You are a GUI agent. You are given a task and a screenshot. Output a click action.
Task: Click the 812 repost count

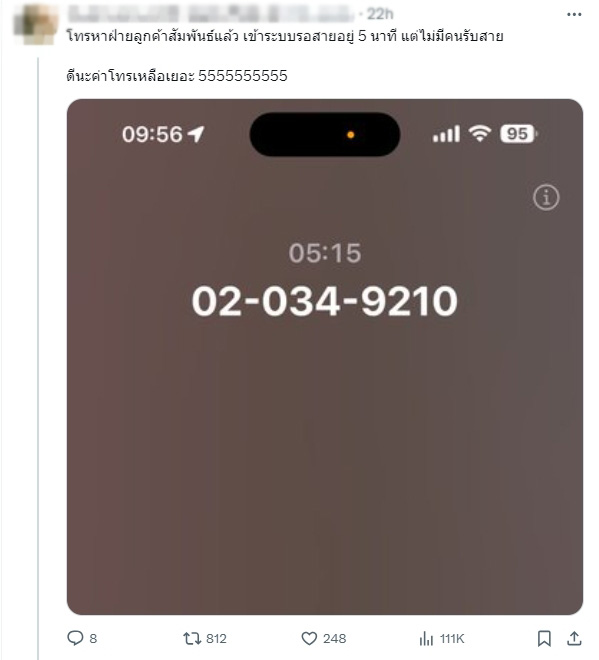pyautogui.click(x=216, y=639)
